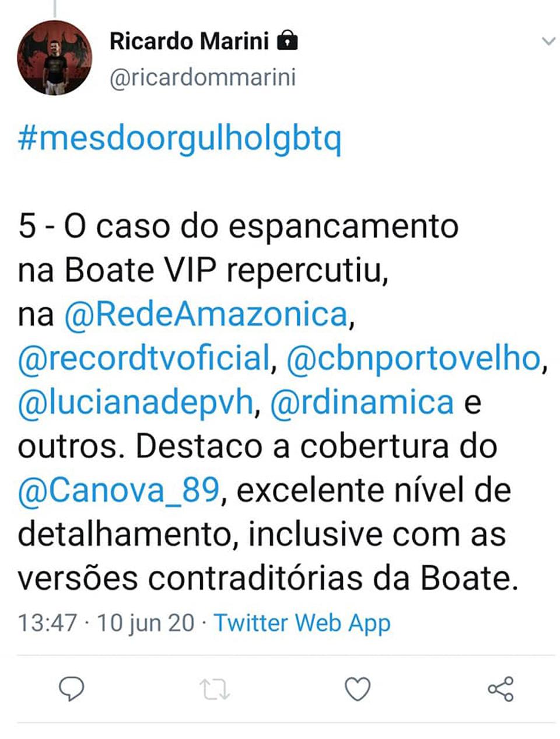This screenshot has height=739, width=560.
Task: Click the words 'versões contraditórias da Boate'
Action: 267,579
